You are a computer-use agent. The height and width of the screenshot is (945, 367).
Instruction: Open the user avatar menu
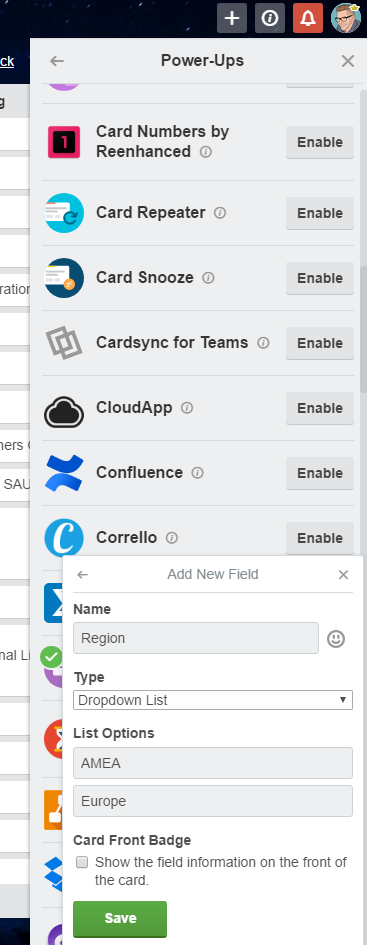[x=346, y=18]
